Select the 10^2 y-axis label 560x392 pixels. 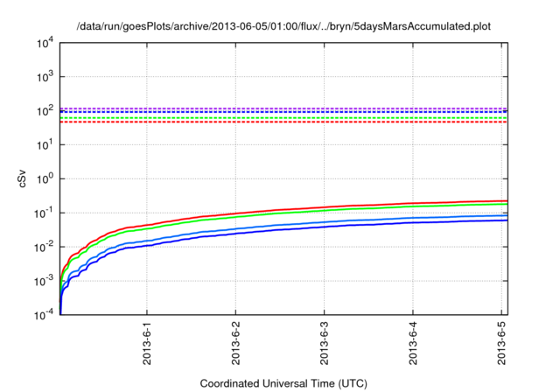point(45,110)
